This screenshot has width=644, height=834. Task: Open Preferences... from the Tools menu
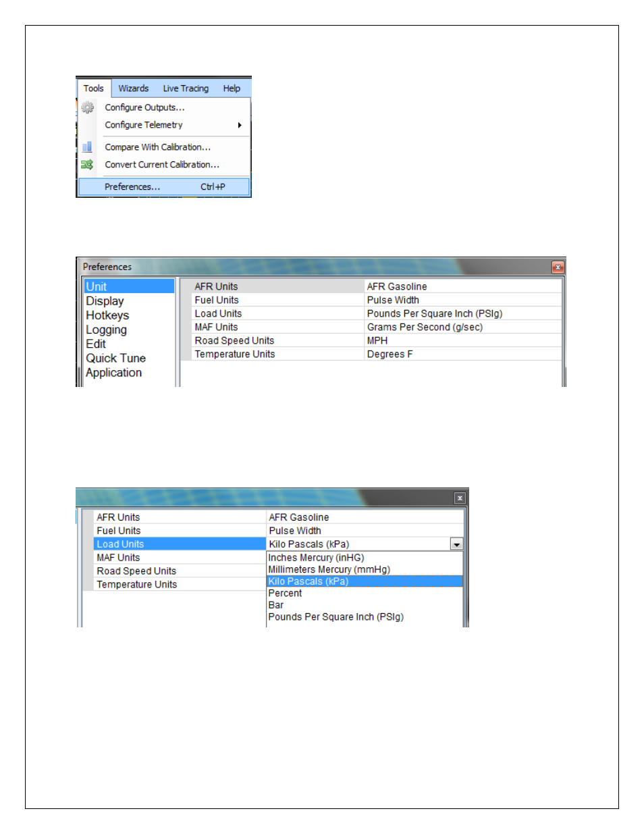tap(164, 186)
